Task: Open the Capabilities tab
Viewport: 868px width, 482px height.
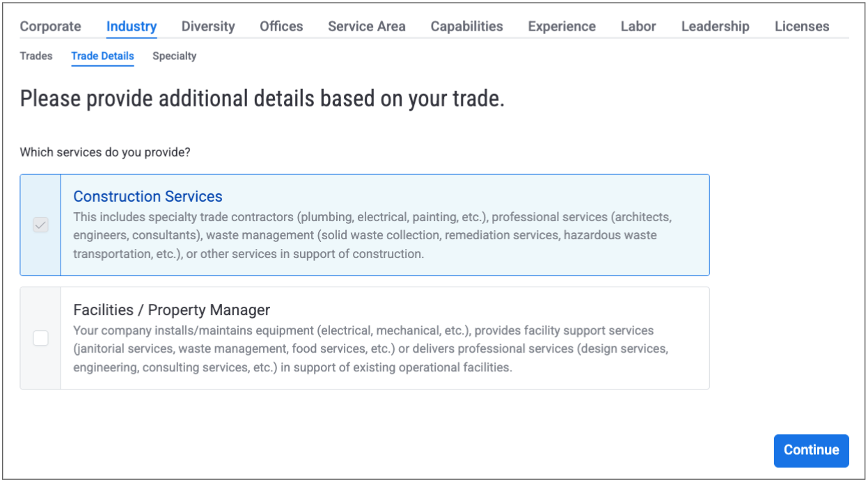Action: (466, 26)
